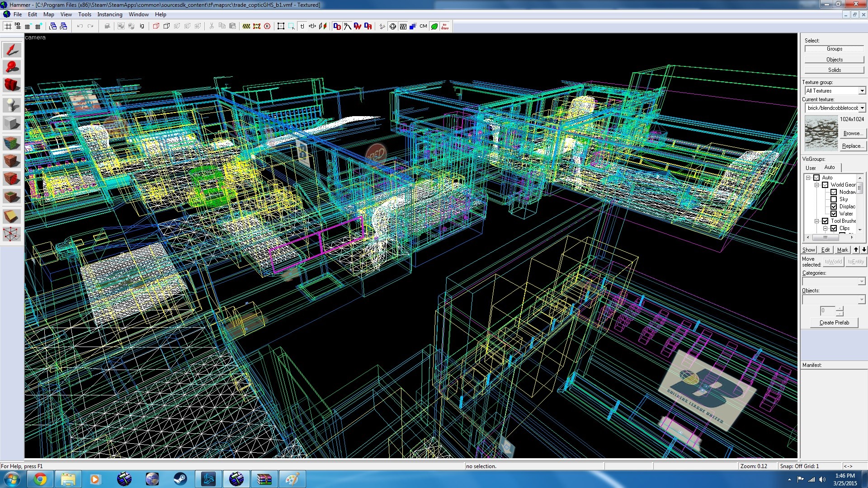Select the red arrow Selection tool
This screenshot has width=868, height=488.
[12, 50]
